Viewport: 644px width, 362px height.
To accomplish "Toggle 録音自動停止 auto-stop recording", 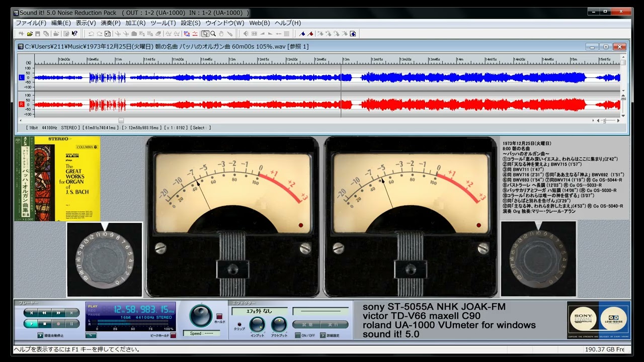I will point(40,335).
